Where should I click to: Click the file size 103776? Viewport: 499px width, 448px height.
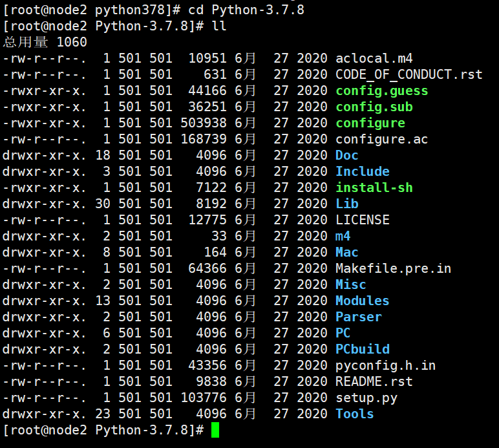coord(204,398)
